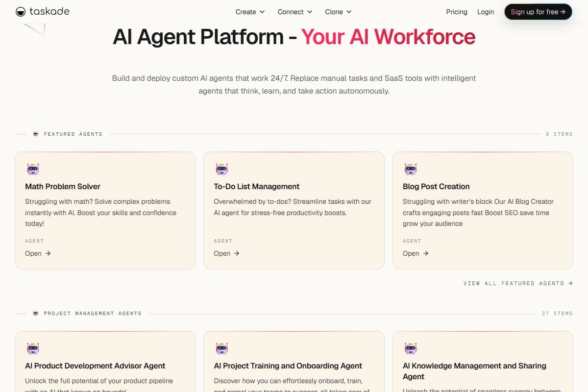Open the Create dropdown menu
The width and height of the screenshot is (588, 392).
click(x=250, y=12)
